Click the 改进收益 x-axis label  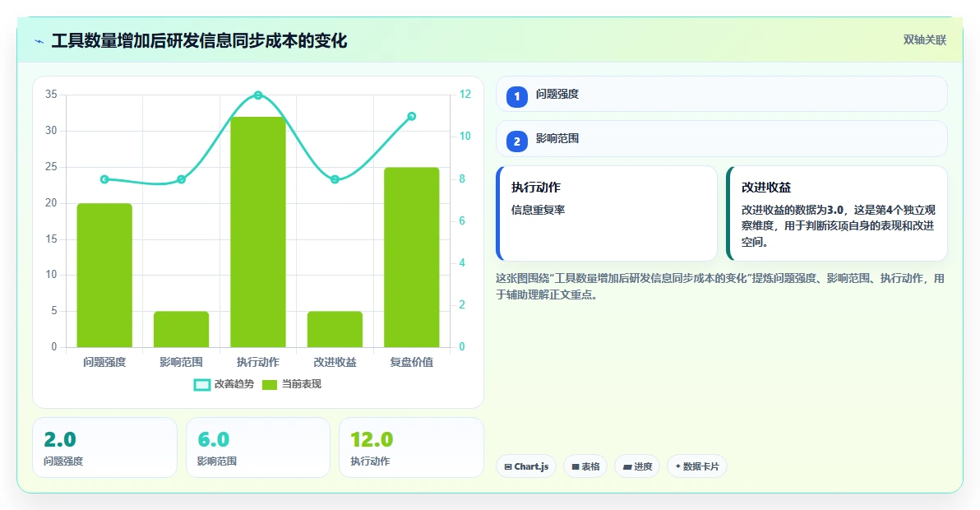[x=335, y=362]
